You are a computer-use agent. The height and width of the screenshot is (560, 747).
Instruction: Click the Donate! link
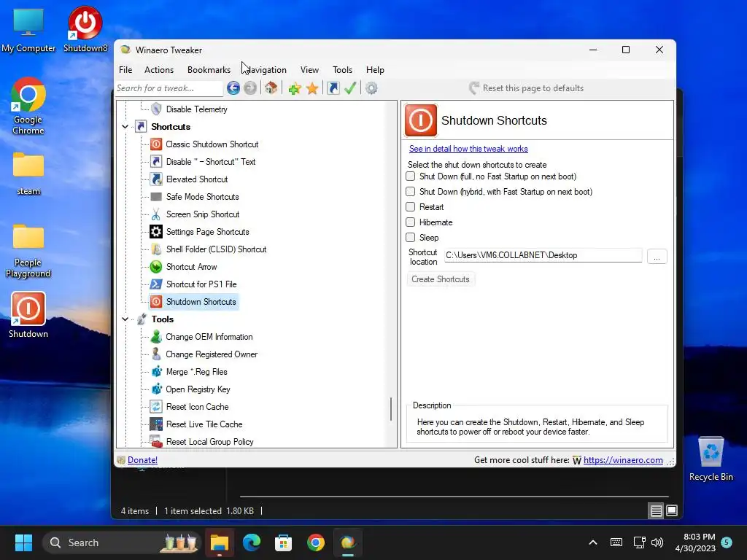[x=142, y=460]
